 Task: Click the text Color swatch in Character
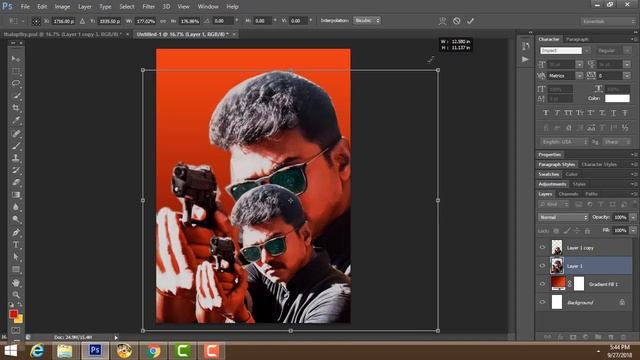(617, 98)
